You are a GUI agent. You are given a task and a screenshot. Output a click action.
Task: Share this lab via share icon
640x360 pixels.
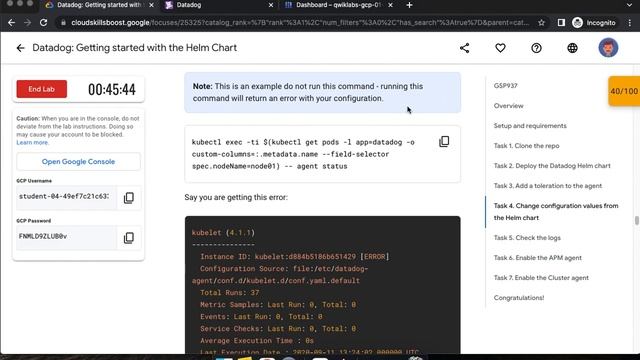464,48
